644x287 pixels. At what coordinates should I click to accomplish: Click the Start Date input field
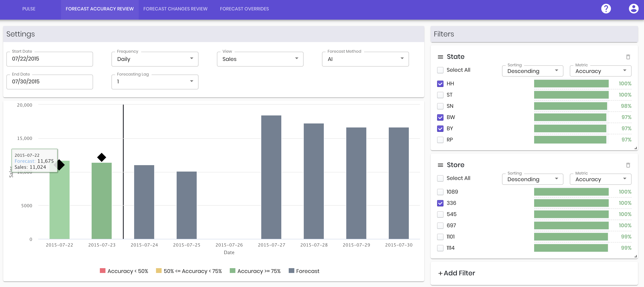pyautogui.click(x=50, y=59)
